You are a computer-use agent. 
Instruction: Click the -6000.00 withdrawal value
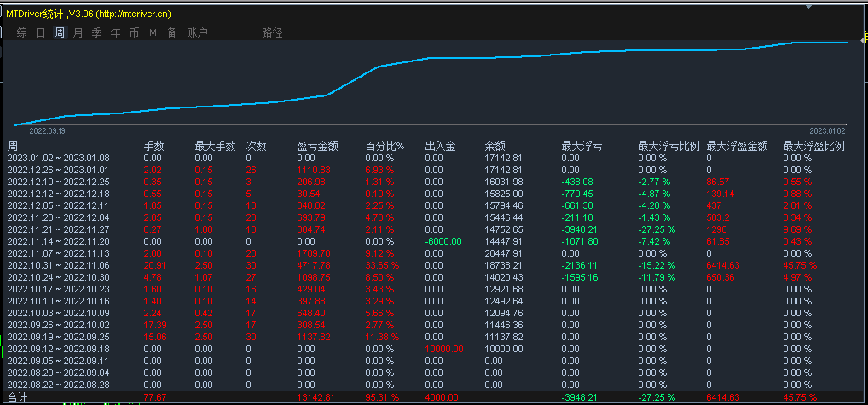pos(443,242)
